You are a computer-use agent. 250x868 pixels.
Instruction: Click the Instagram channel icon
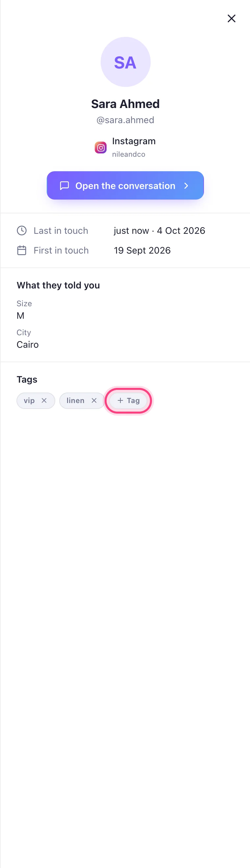(x=101, y=148)
